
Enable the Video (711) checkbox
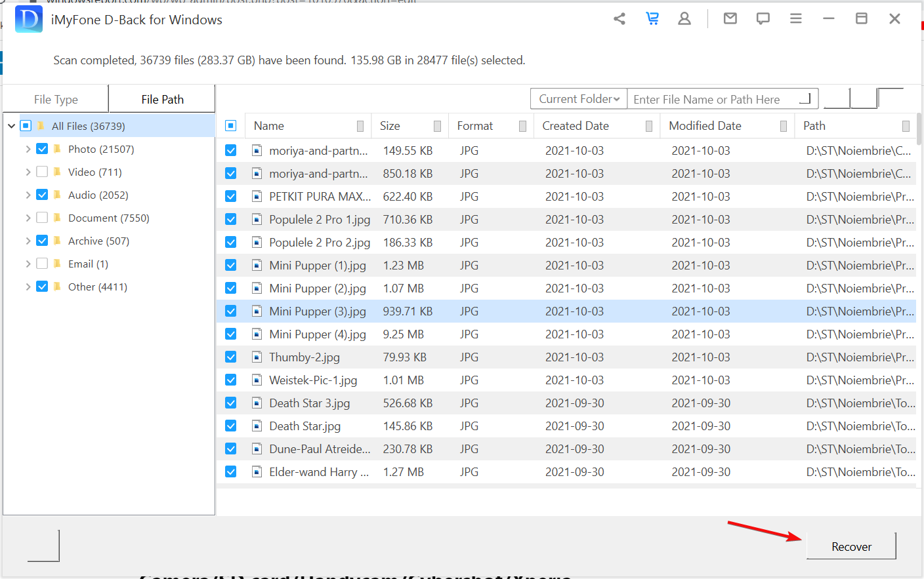[42, 172]
